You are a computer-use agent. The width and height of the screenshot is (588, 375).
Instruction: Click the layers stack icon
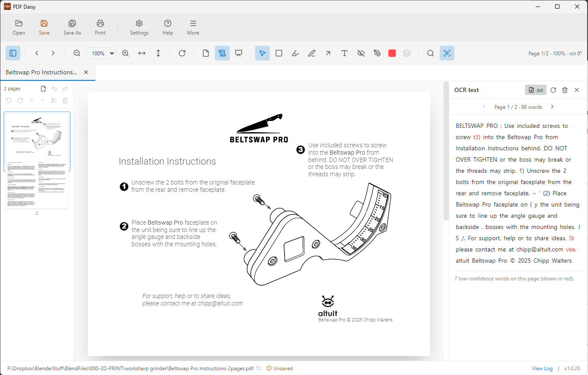407,53
